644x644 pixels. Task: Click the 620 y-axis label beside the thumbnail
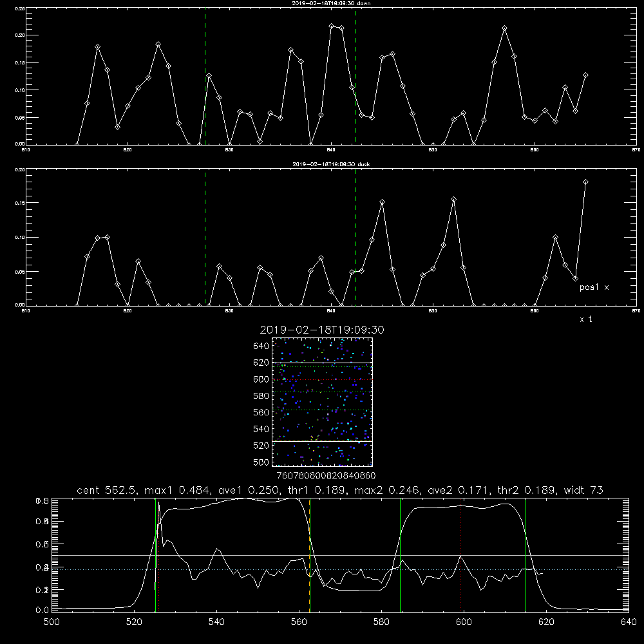[x=261, y=363]
